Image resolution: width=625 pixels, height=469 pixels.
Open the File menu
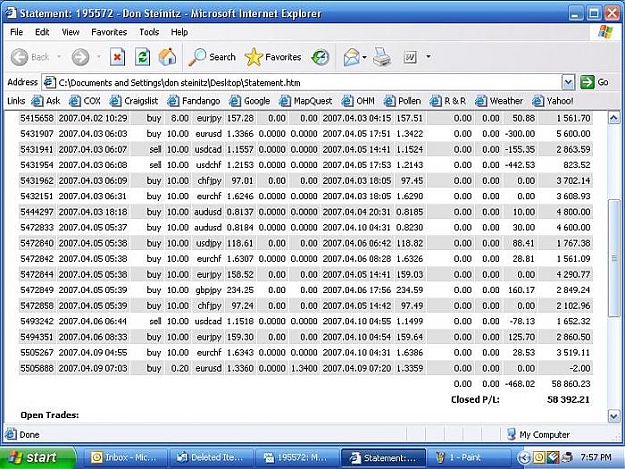point(16,32)
